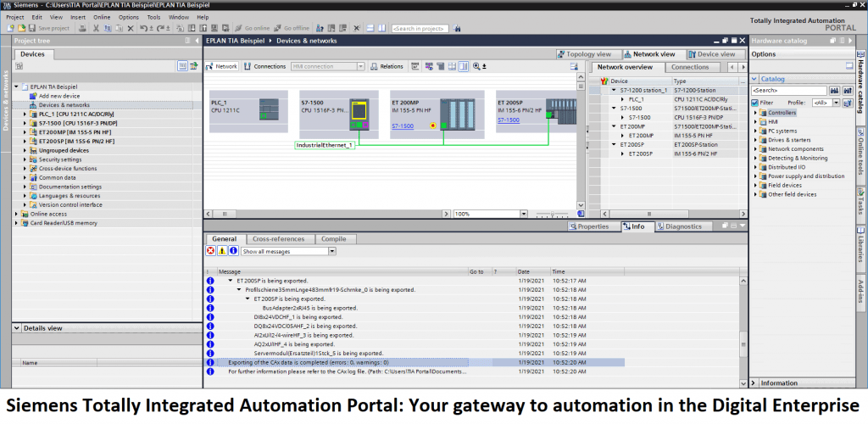Toggle warning messages filter icon
Viewport: 868px width, 424px height.
222,251
